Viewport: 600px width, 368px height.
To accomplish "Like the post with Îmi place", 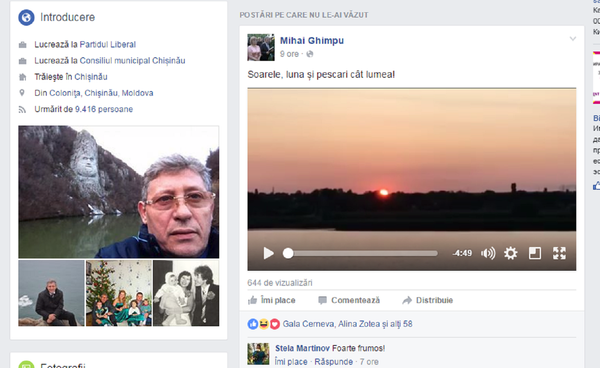I will point(272,300).
